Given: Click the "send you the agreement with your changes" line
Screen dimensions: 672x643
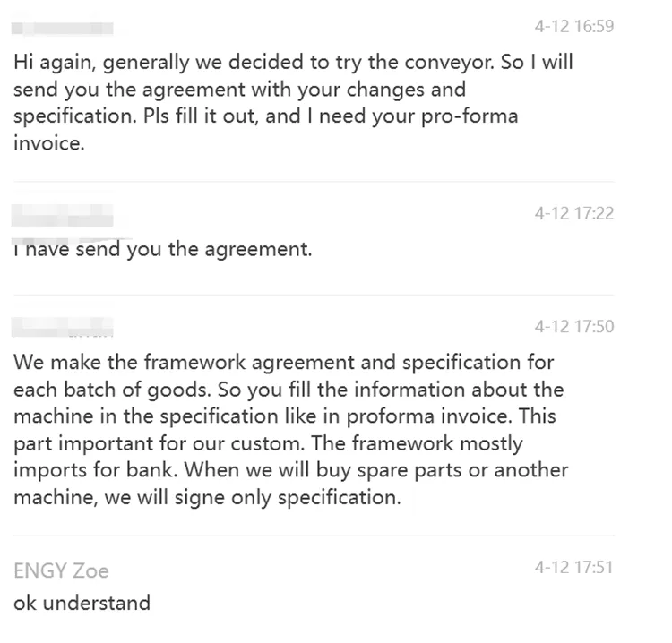Looking at the screenshot, I should pos(239,90).
